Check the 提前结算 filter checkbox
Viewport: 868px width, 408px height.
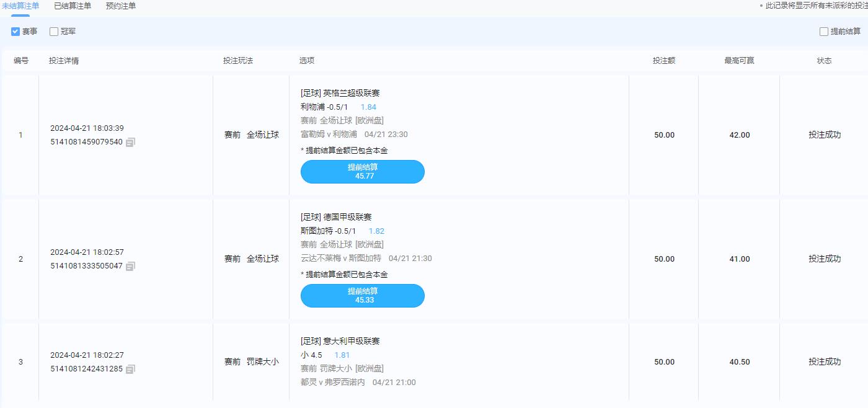tap(824, 31)
